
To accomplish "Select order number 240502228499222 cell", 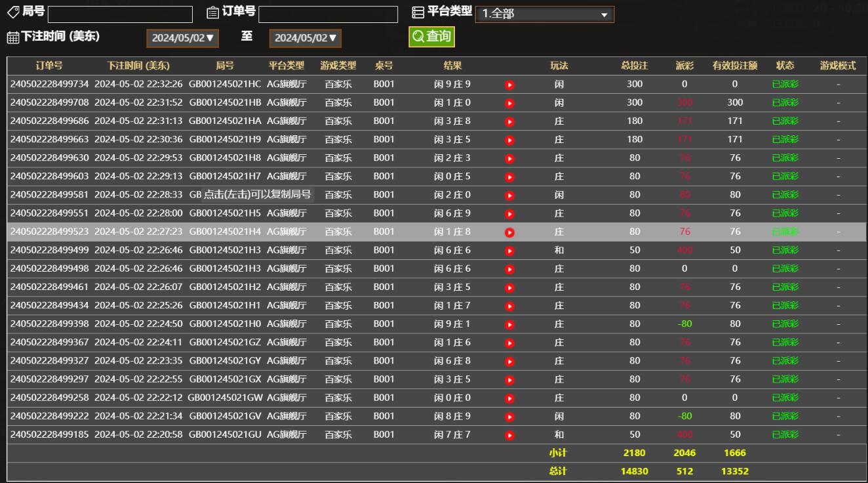I will pos(49,416).
